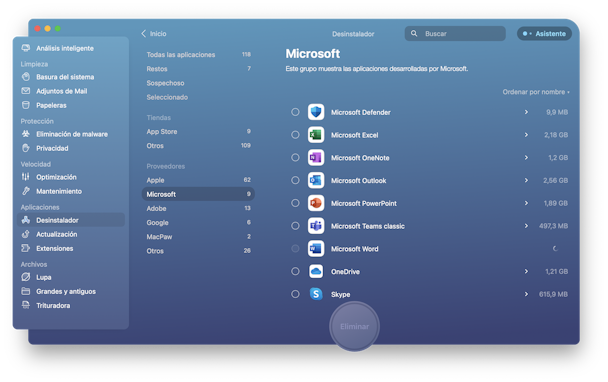This screenshot has height=382, width=608.
Task: Select the Adobe vendor group
Action: tap(198, 208)
